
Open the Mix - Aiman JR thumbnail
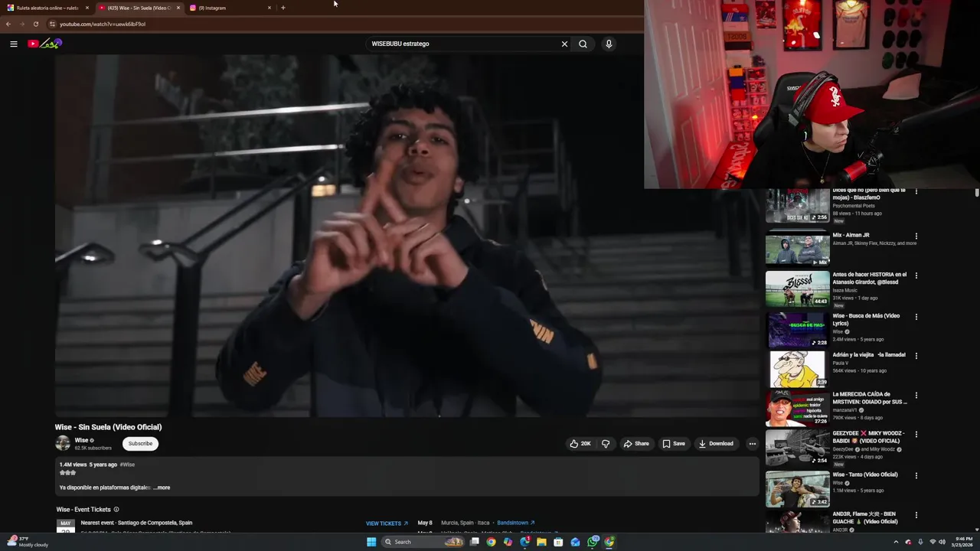coord(797,248)
